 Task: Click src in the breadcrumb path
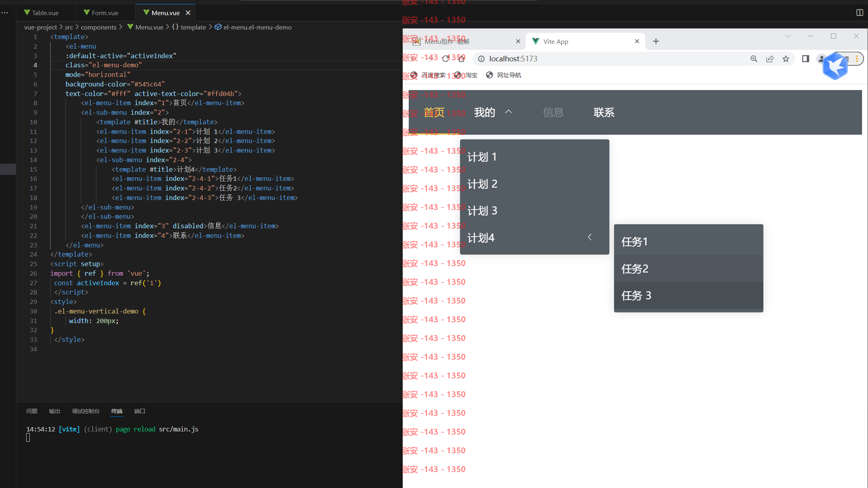point(69,27)
